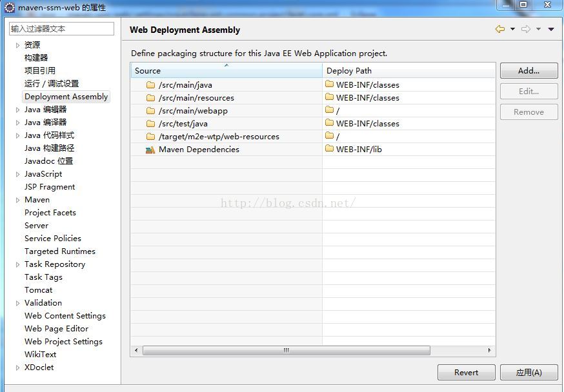The width and height of the screenshot is (564, 392).
Task: Select Deployment Assembly in the tree
Action: click(66, 97)
